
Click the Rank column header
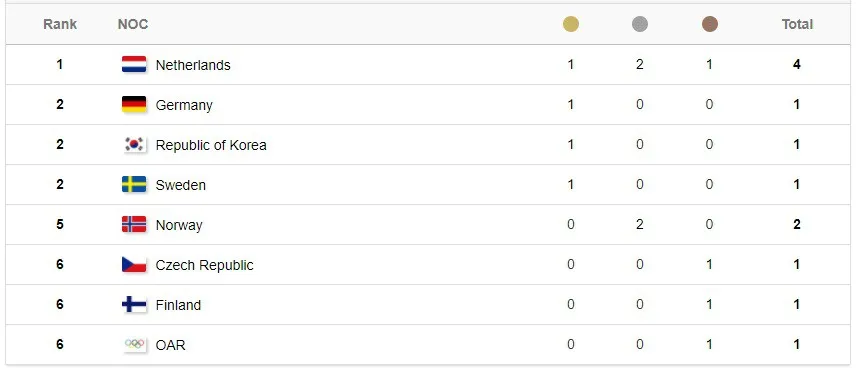click(x=60, y=24)
